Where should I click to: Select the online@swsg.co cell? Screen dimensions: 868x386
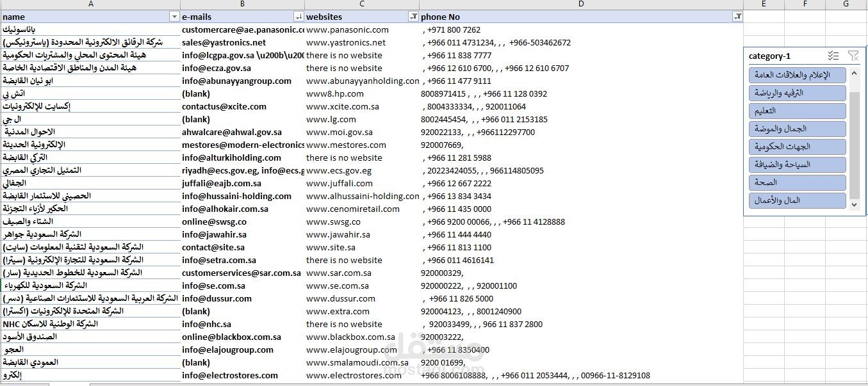click(242, 221)
